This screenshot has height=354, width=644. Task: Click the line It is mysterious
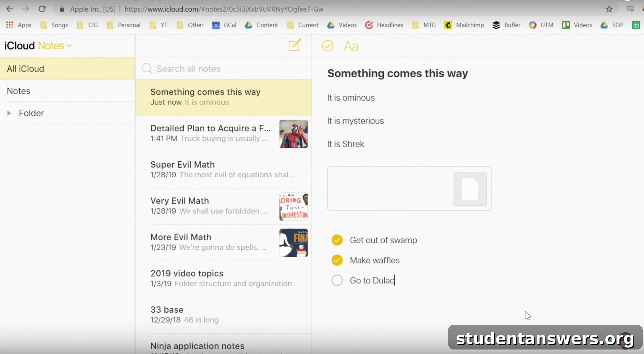(355, 121)
